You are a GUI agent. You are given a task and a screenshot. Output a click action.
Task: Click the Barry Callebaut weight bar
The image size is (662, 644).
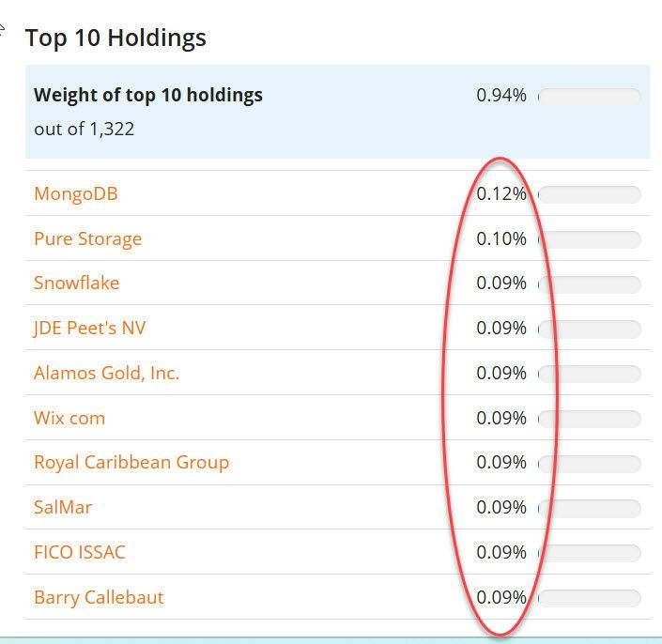(x=589, y=598)
